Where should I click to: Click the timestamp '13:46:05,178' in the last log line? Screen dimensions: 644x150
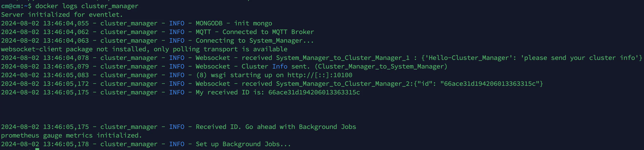66,144
